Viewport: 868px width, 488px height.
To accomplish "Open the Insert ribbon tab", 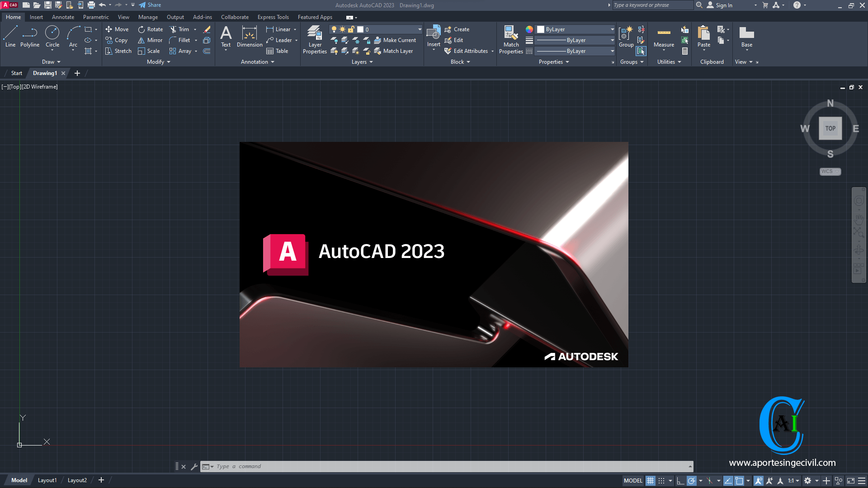I will (x=36, y=17).
